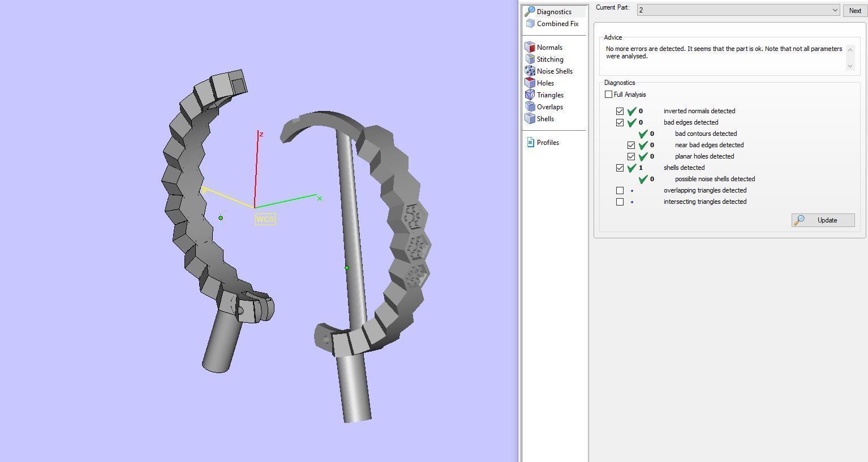Click the Advice box scroll down arrow

850,66
